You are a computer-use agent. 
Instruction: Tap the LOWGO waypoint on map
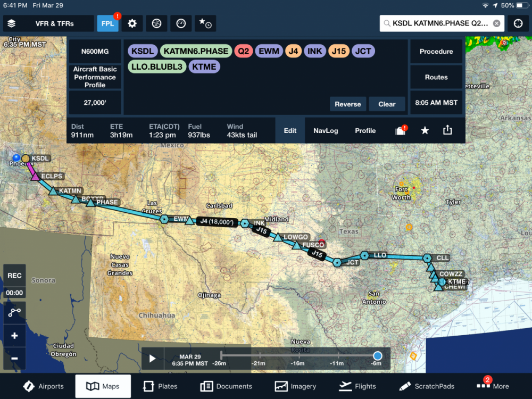click(278, 237)
